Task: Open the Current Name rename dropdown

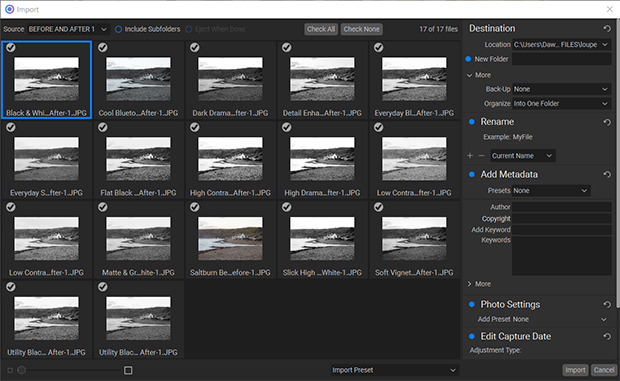Action: tap(523, 156)
